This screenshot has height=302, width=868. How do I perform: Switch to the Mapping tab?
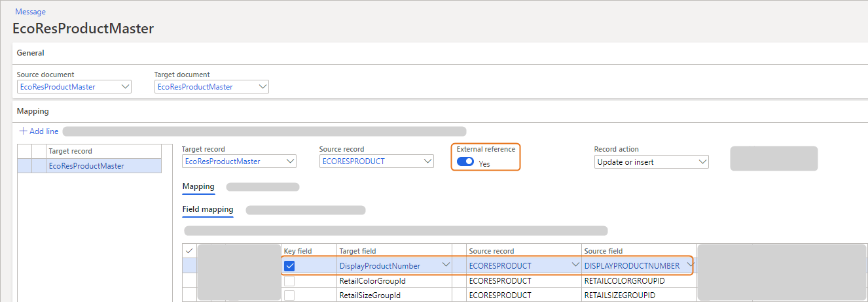coord(198,187)
